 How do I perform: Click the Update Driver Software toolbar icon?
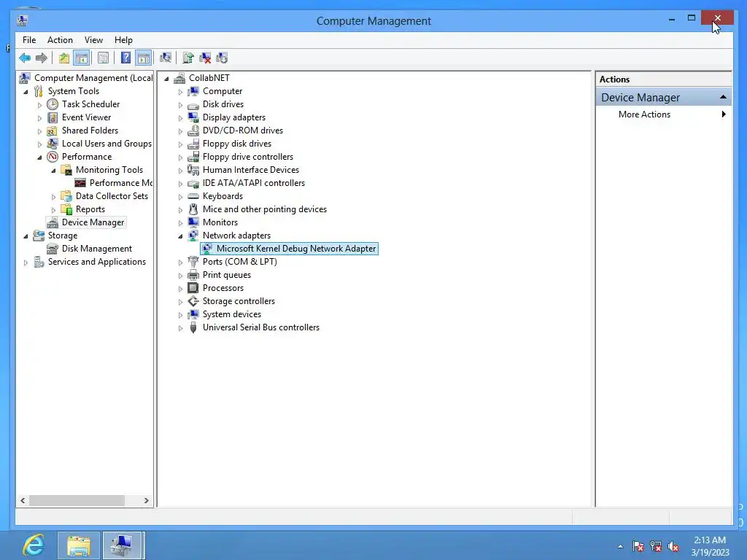pyautogui.click(x=187, y=58)
